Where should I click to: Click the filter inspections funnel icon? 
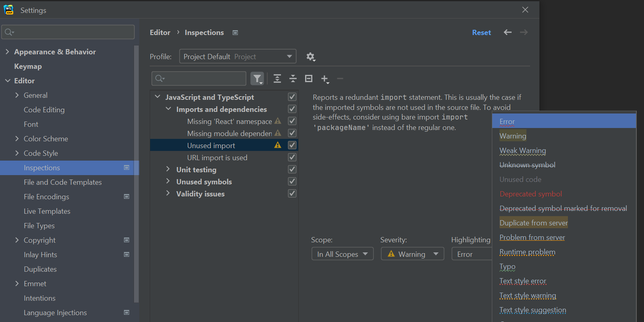coord(257,78)
